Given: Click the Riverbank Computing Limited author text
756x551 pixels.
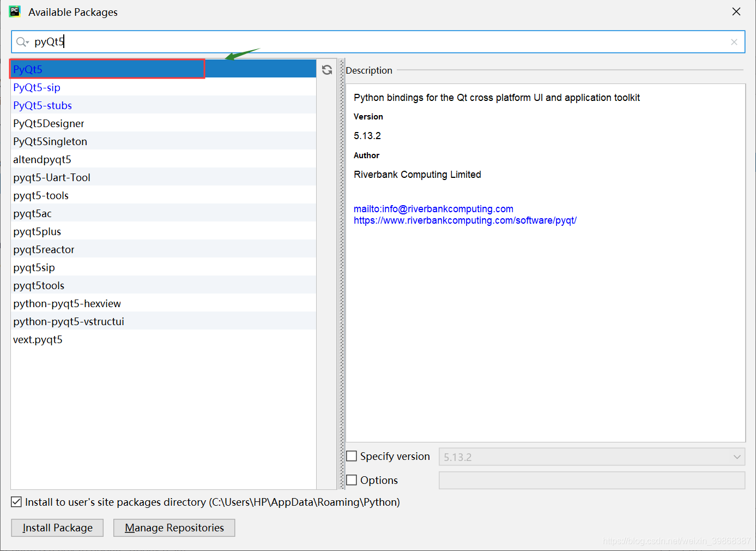Looking at the screenshot, I should [418, 175].
